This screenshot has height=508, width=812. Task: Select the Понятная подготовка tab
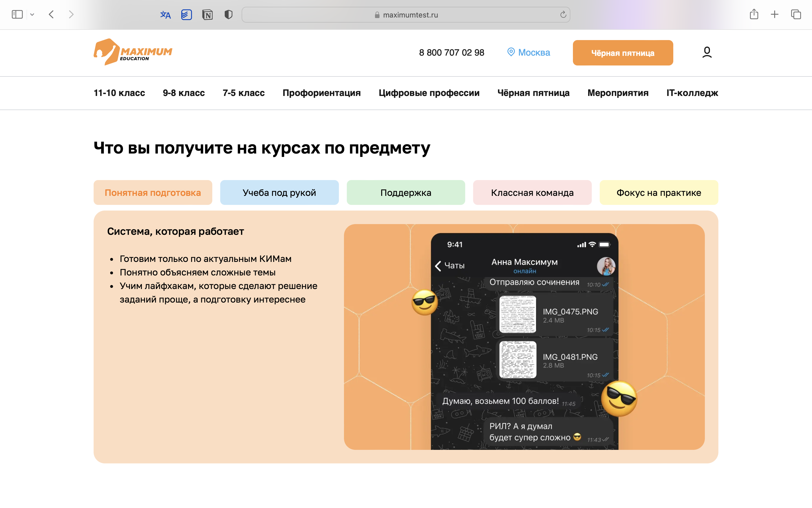click(153, 192)
